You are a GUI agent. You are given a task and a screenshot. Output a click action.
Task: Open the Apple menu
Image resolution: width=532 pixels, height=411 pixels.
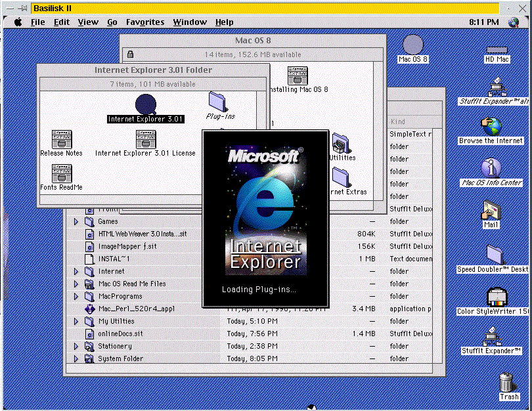tap(18, 22)
